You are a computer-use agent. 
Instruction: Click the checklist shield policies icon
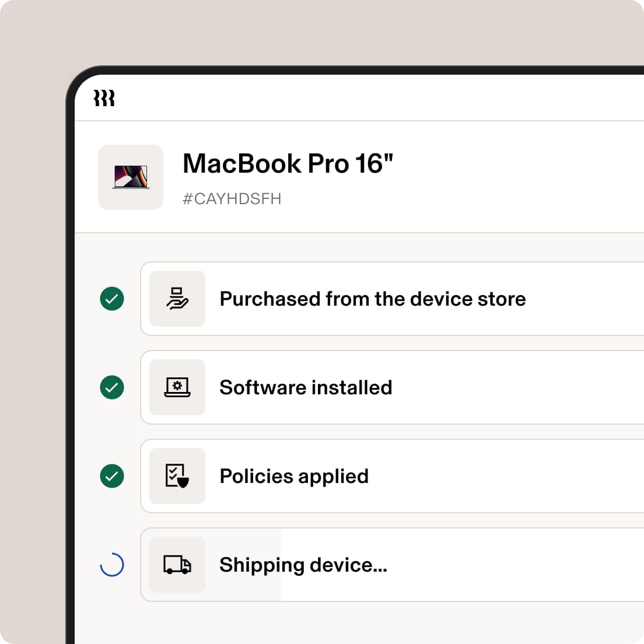tap(177, 476)
